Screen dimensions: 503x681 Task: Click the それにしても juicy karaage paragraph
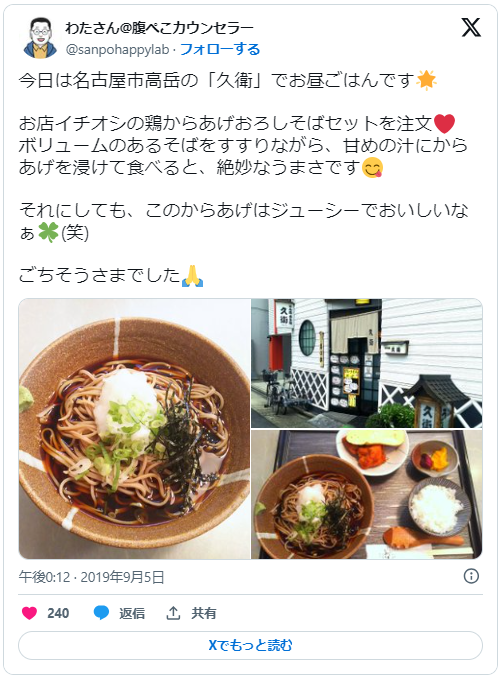pyautogui.click(x=243, y=221)
